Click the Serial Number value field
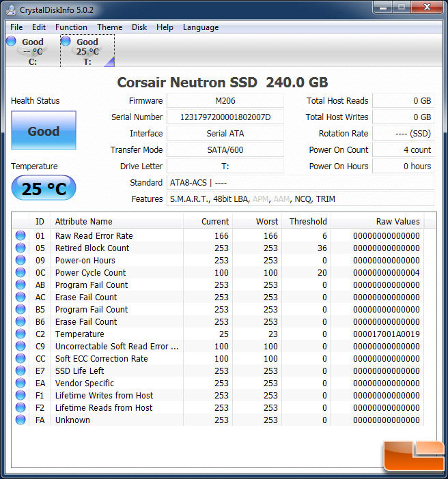The height and width of the screenshot is (479, 448). [225, 117]
